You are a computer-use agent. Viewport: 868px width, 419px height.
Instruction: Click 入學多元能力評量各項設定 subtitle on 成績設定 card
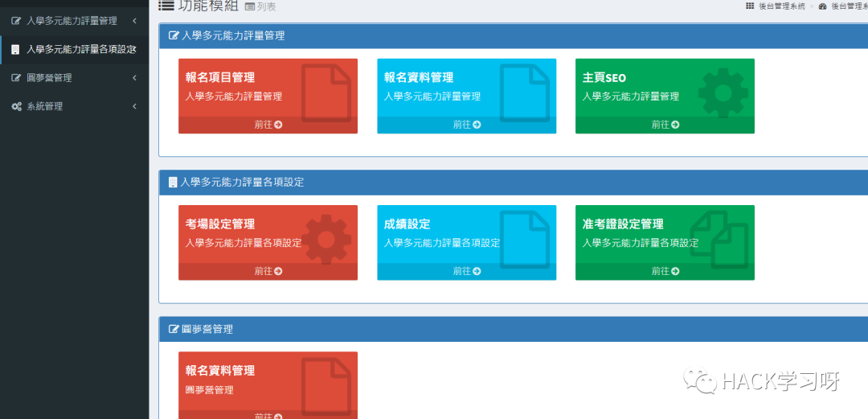[x=442, y=243]
